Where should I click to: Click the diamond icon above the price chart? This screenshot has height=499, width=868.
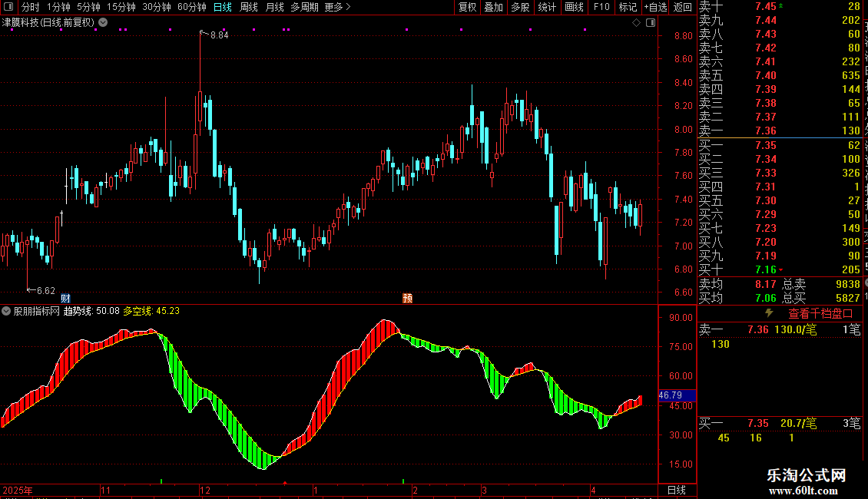pos(637,23)
